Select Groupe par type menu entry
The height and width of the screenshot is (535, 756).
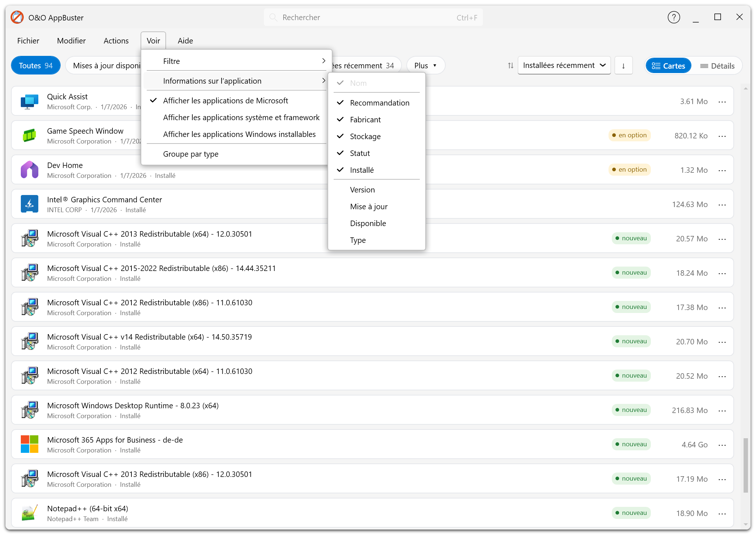coord(237,154)
